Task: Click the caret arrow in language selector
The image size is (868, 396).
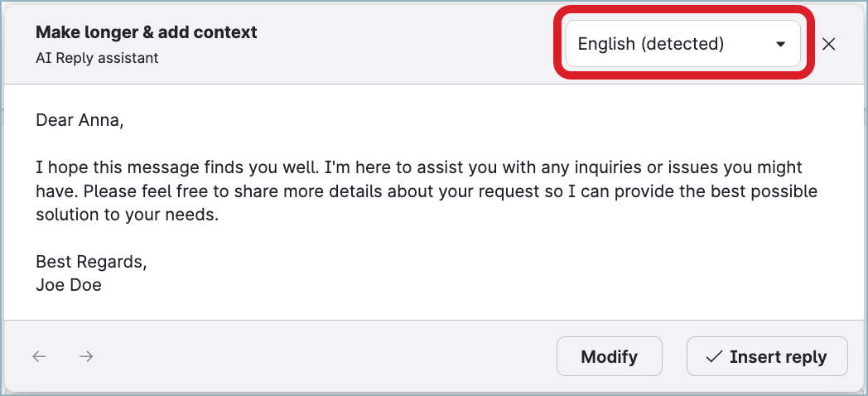Action: click(779, 45)
